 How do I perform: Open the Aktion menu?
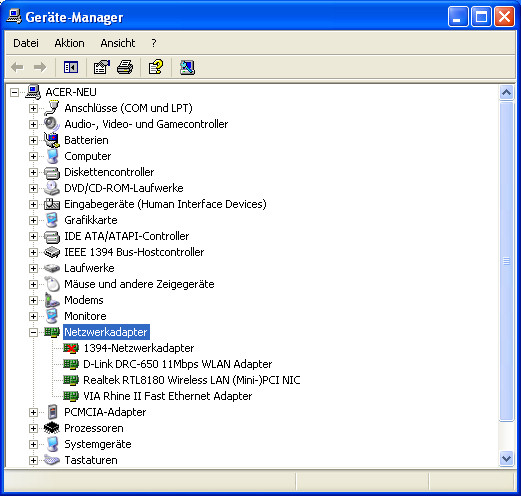(69, 43)
